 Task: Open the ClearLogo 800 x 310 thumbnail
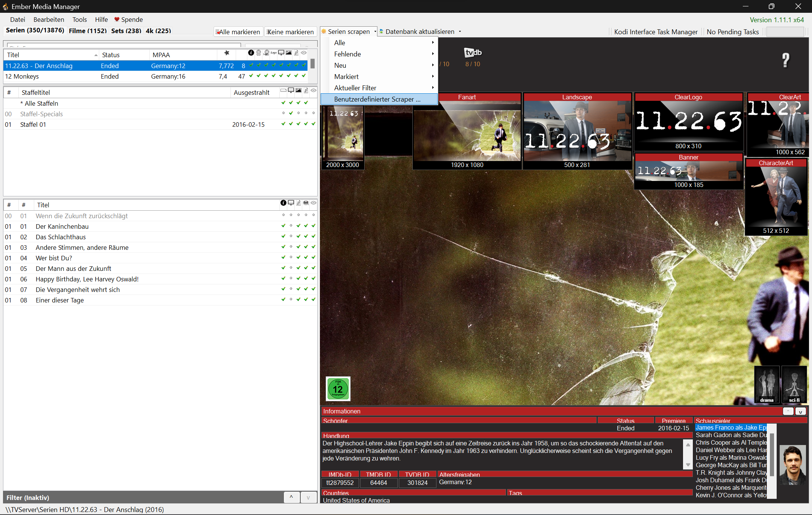688,122
